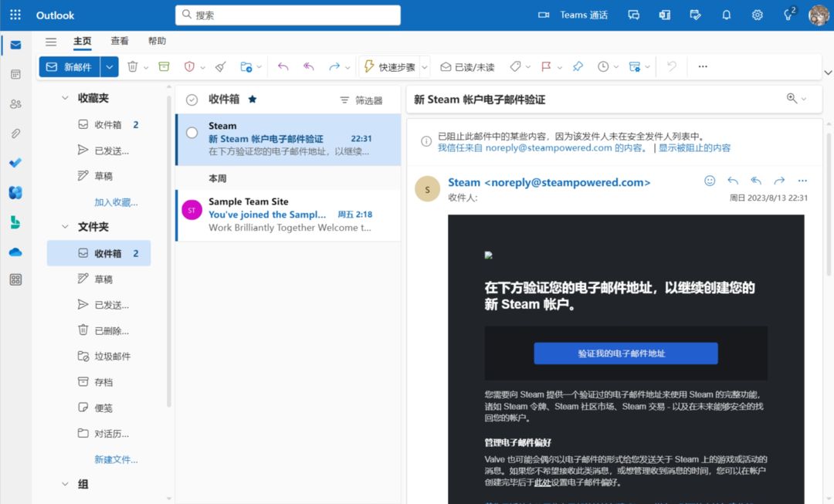Screen dimensions: 834x504
Task: Open Move to dropdown arrow
Action: [259, 67]
